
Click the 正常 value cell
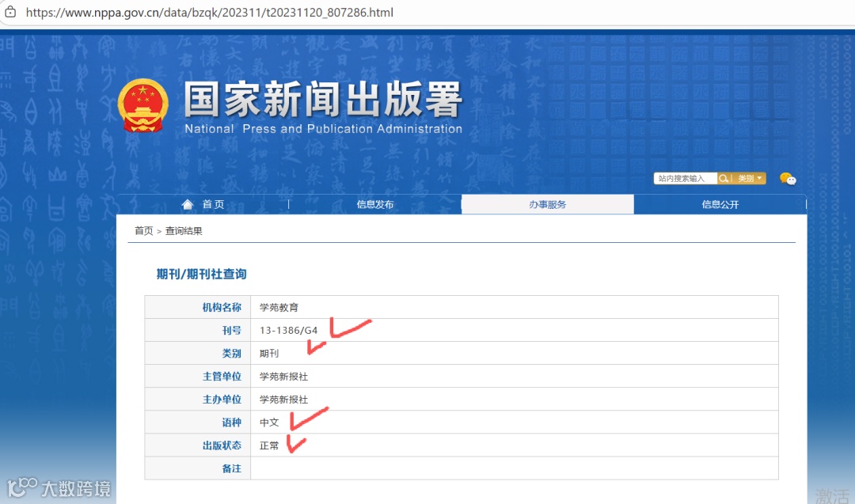point(515,445)
